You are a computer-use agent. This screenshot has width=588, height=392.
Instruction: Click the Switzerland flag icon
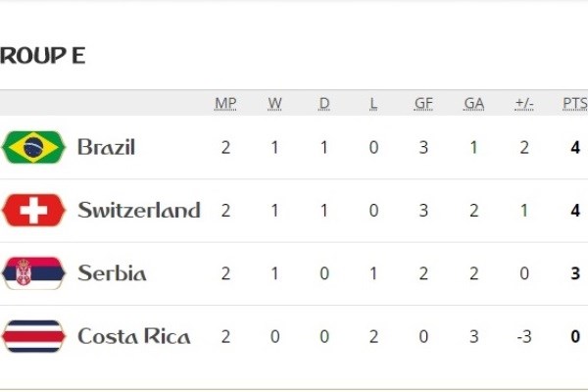[33, 210]
